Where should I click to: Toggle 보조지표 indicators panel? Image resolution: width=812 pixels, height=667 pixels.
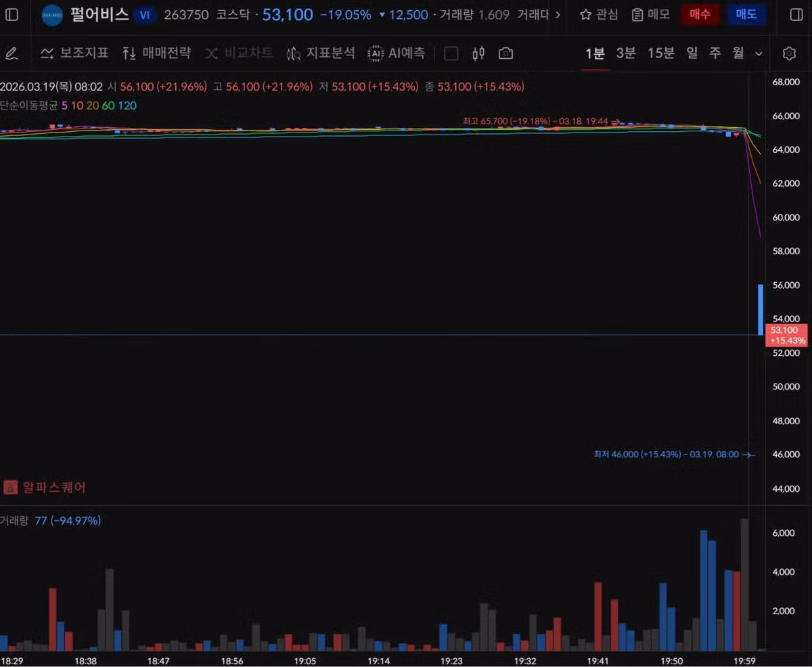click(74, 53)
